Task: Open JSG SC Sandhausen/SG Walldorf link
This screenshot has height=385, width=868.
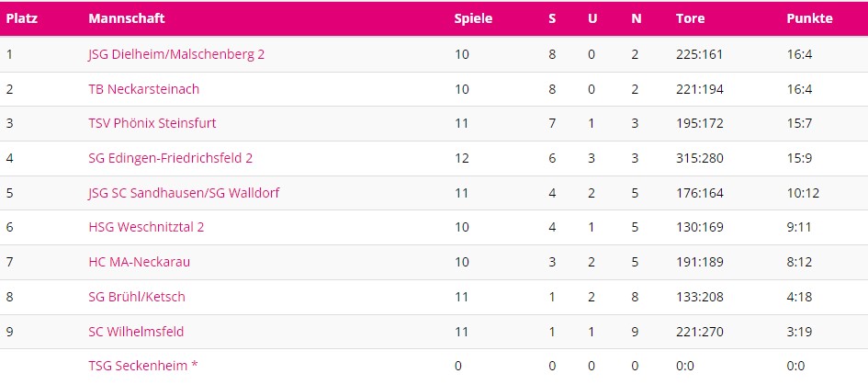Action: [x=184, y=193]
